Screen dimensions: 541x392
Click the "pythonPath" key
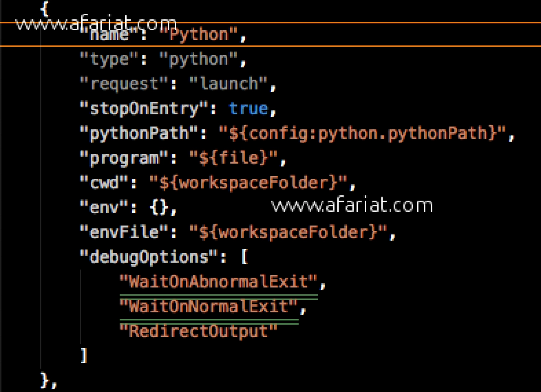[138, 134]
